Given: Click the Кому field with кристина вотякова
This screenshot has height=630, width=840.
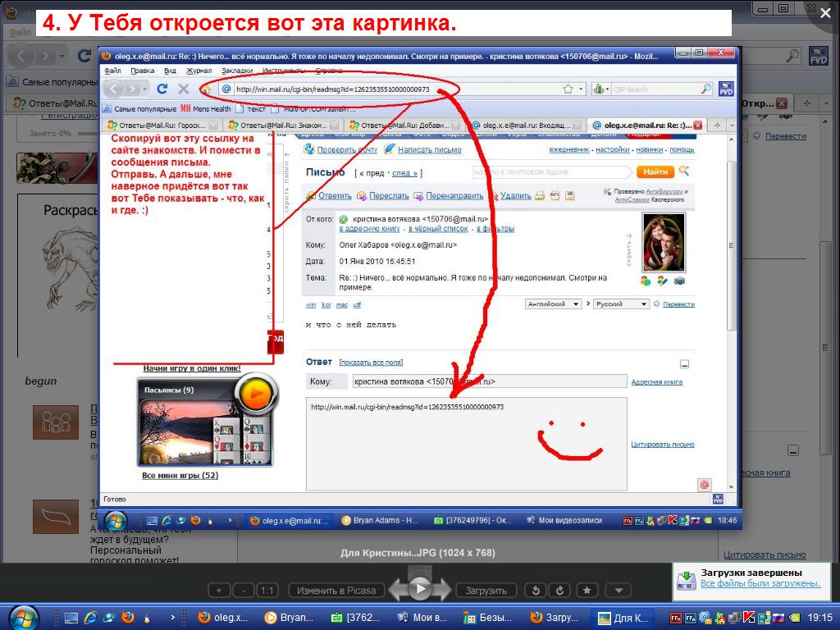Looking at the screenshot, I should click(490, 381).
